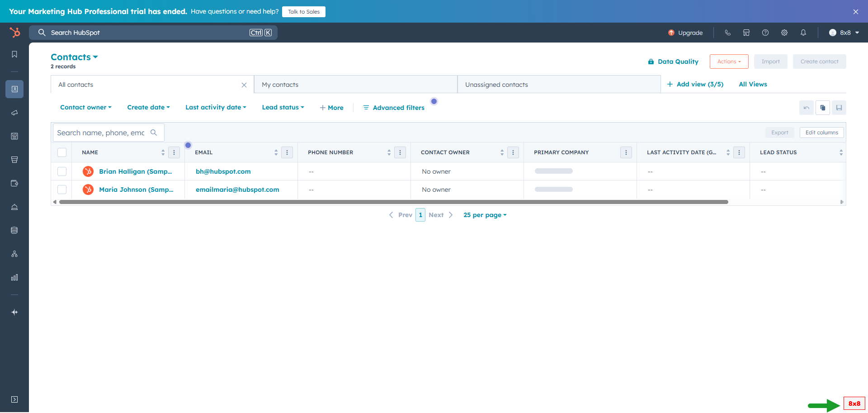Open the Marketplace icon in top bar
868x413 pixels.
(746, 33)
